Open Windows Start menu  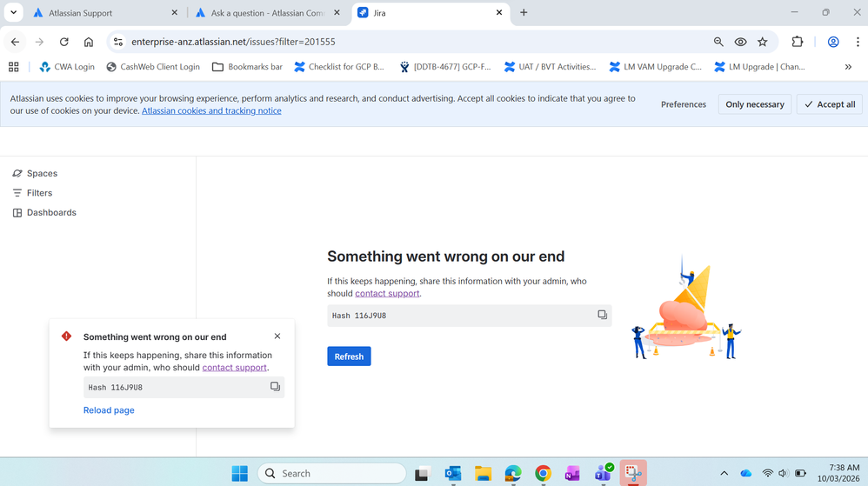coord(240,473)
